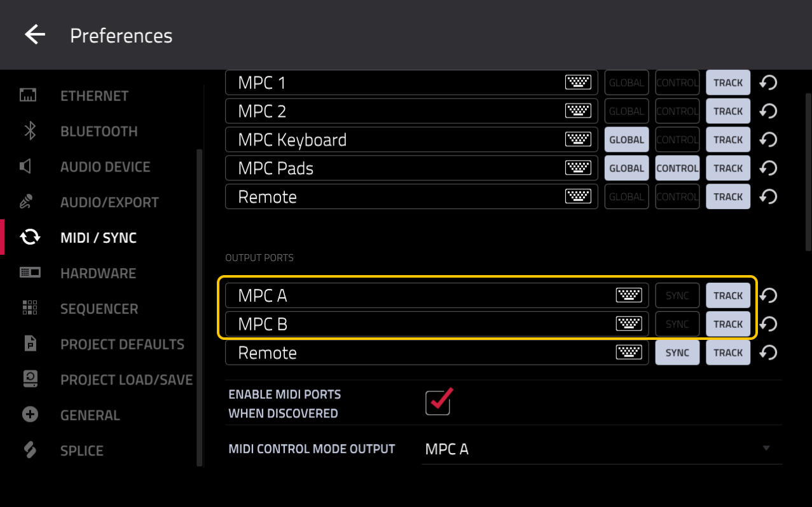Screen dimensions: 812x507
Task: Toggle Control for MPC 1 input
Action: 677,83
